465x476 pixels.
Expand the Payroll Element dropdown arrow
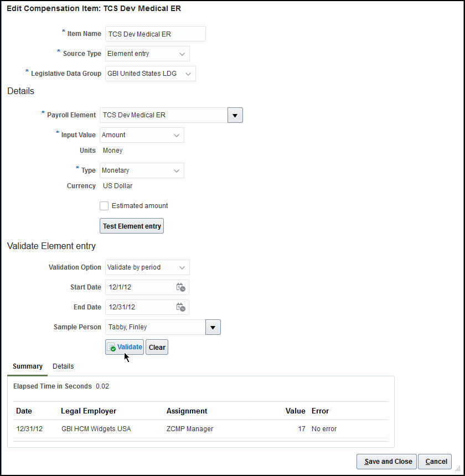click(235, 115)
